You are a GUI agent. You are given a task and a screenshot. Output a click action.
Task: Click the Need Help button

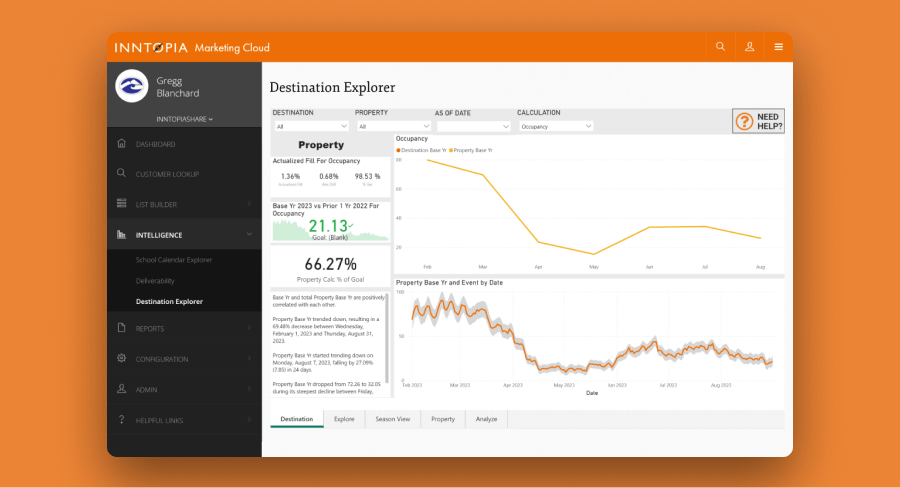pyautogui.click(x=758, y=121)
